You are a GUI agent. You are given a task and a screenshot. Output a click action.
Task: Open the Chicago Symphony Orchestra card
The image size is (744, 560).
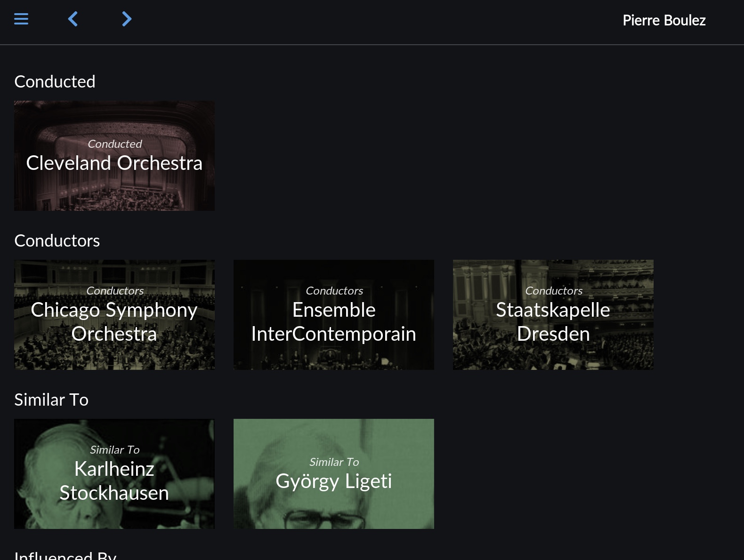click(114, 315)
